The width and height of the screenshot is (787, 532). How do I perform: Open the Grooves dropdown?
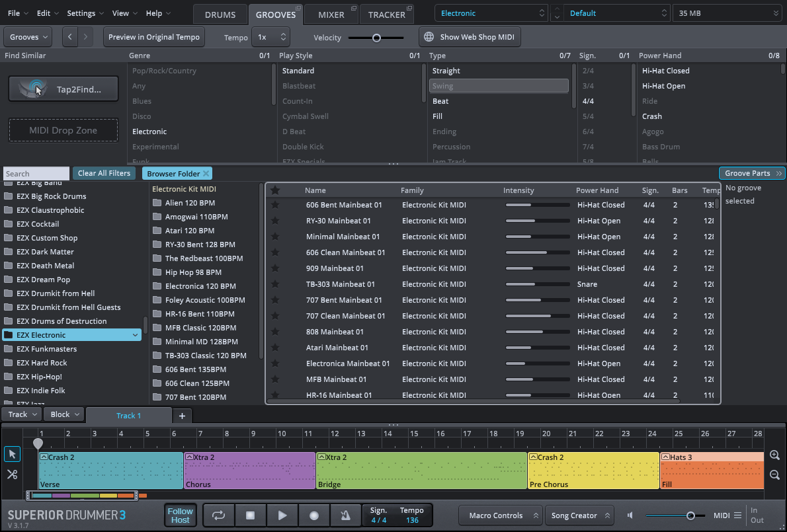pyautogui.click(x=28, y=37)
